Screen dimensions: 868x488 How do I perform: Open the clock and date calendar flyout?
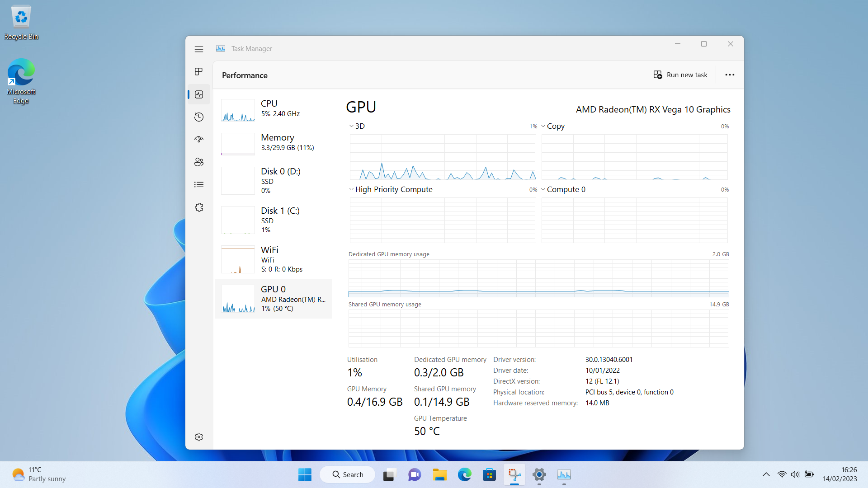click(840, 474)
